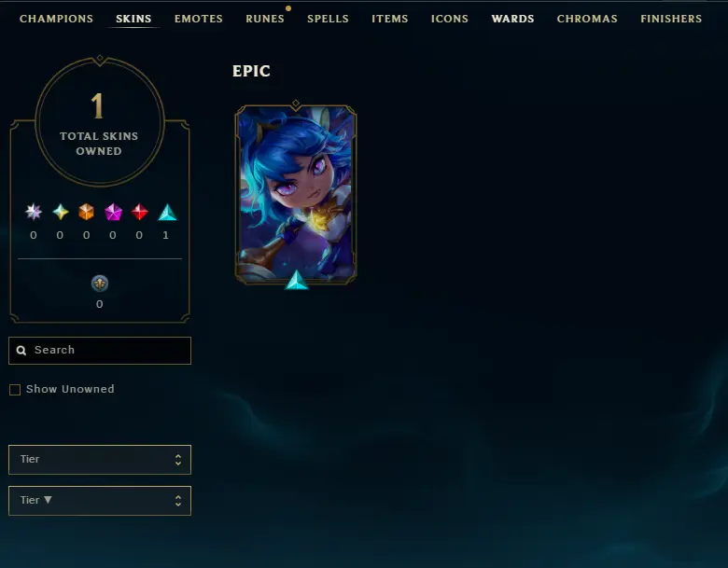Click the red diamond gem tier icon
The image size is (728, 568).
(139, 212)
